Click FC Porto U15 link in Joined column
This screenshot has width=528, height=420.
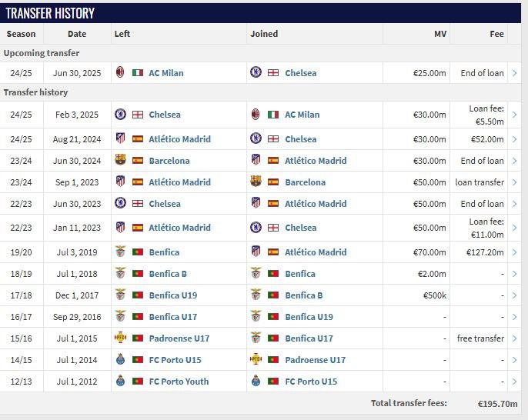coord(311,382)
